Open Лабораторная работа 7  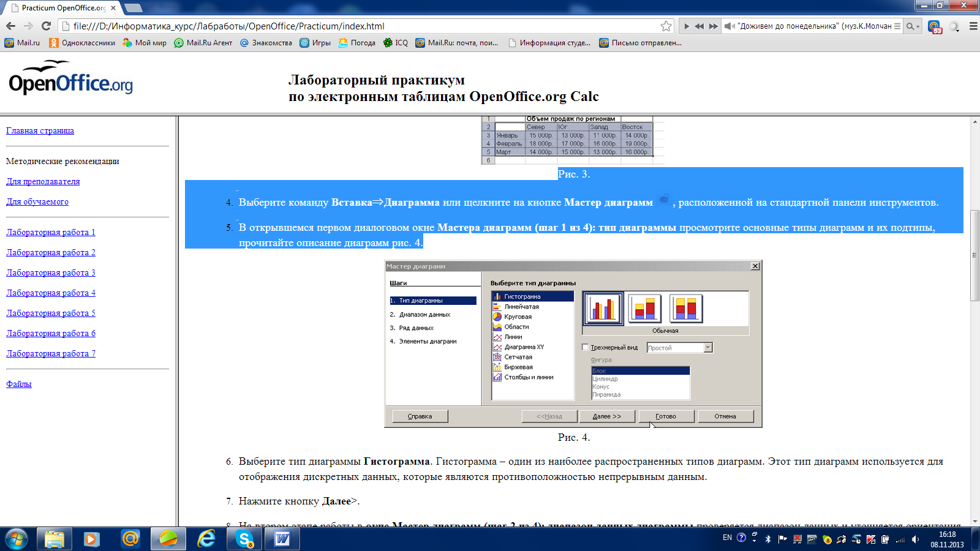[51, 353]
